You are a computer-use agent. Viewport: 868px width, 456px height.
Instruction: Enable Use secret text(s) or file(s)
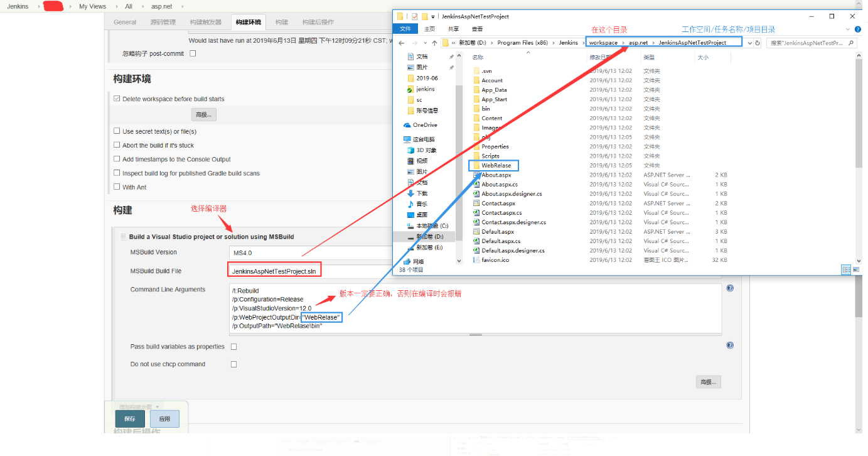coord(117,131)
